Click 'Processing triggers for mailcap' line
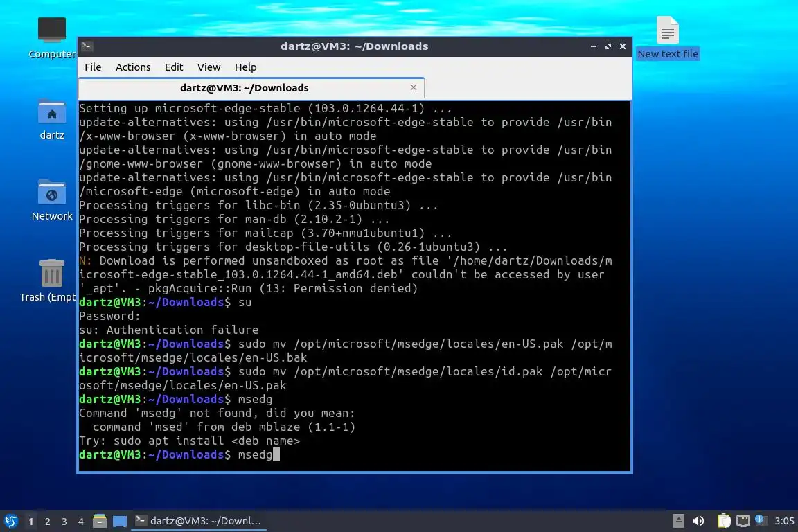The image size is (798, 532). click(x=265, y=233)
